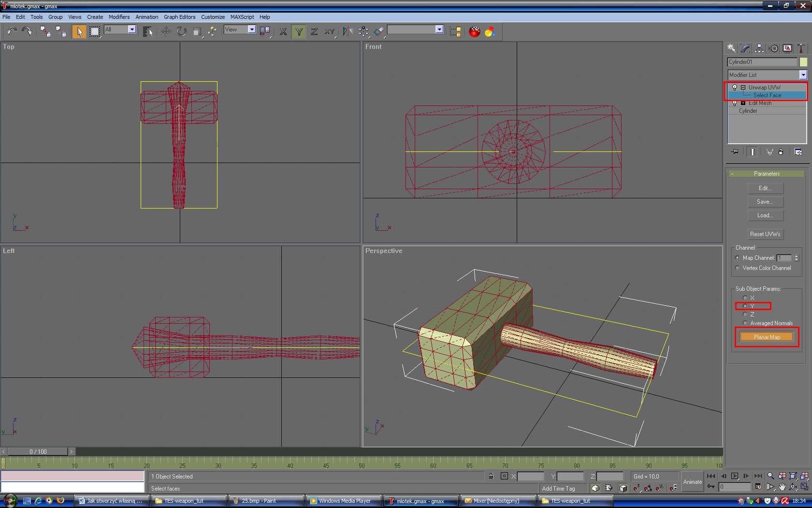The width and height of the screenshot is (812, 508).
Task: Open the Modifiers menu
Action: [x=119, y=17]
